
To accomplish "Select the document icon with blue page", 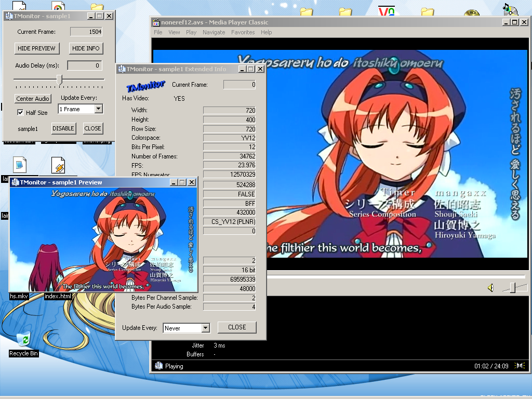I will pyautogui.click(x=20, y=165).
